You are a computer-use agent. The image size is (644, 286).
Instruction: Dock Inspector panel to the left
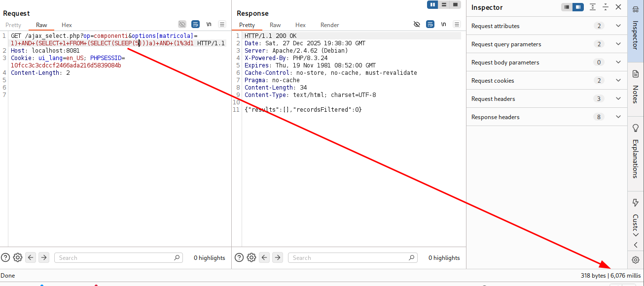(x=567, y=7)
